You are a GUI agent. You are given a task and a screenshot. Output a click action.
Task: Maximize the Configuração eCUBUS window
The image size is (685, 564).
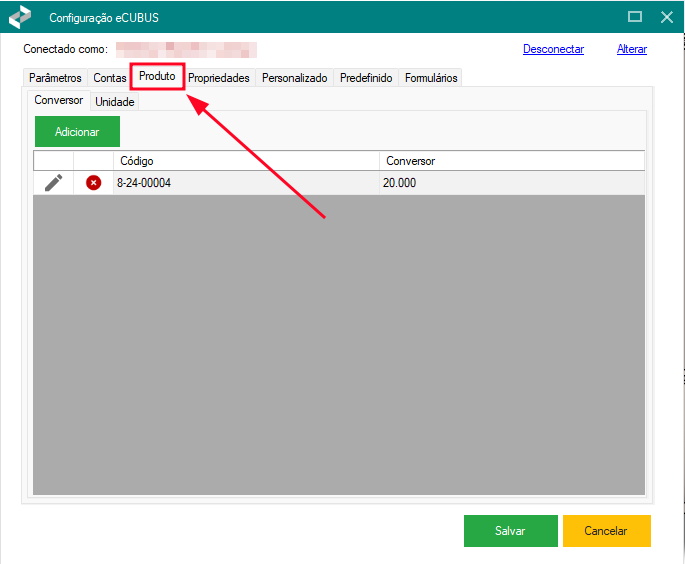(x=634, y=17)
